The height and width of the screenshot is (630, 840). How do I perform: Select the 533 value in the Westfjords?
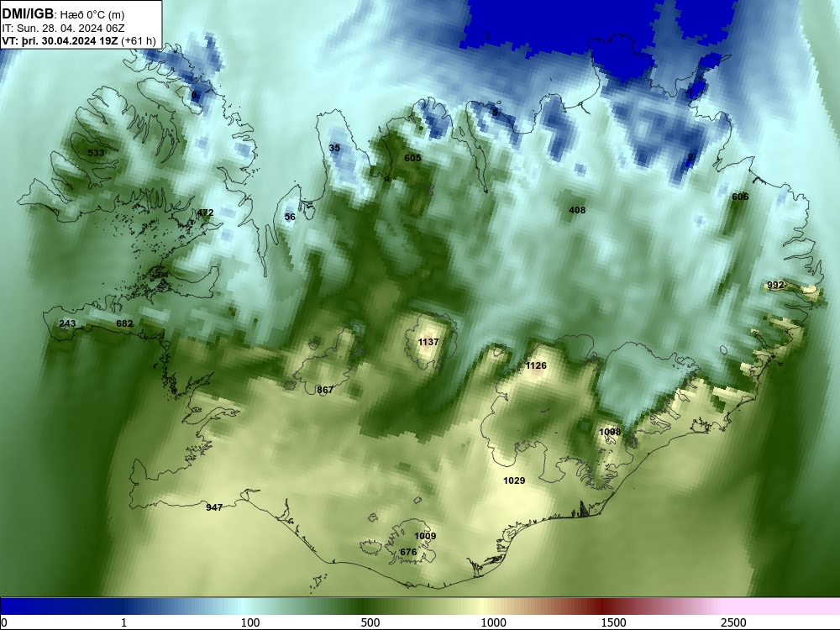(x=96, y=153)
